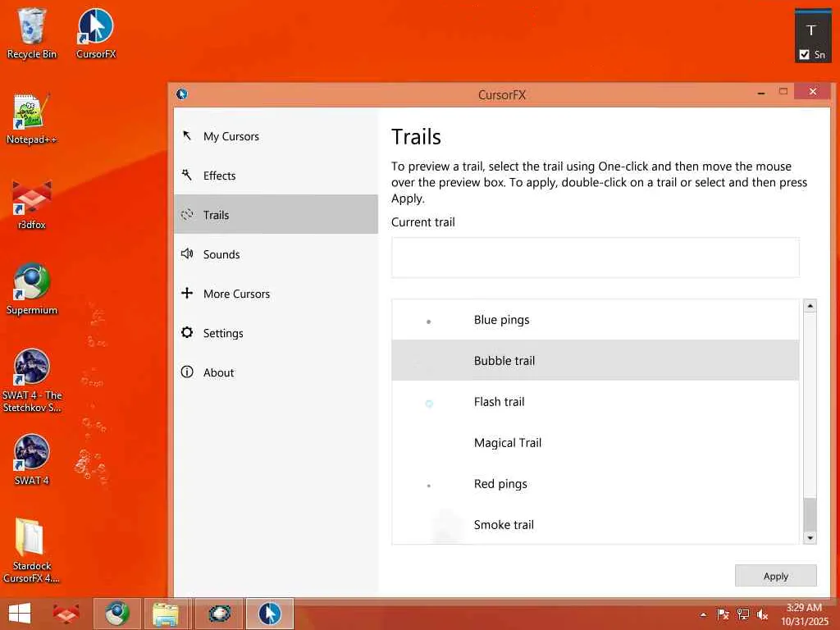The image size is (840, 630).
Task: Select the Supermium desktop shortcut
Action: pos(32,290)
